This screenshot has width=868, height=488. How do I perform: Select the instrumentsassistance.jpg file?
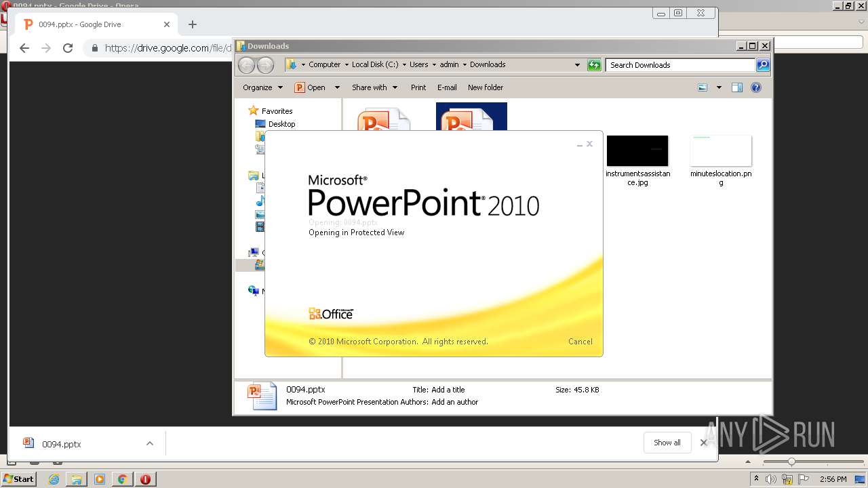pyautogui.click(x=637, y=161)
